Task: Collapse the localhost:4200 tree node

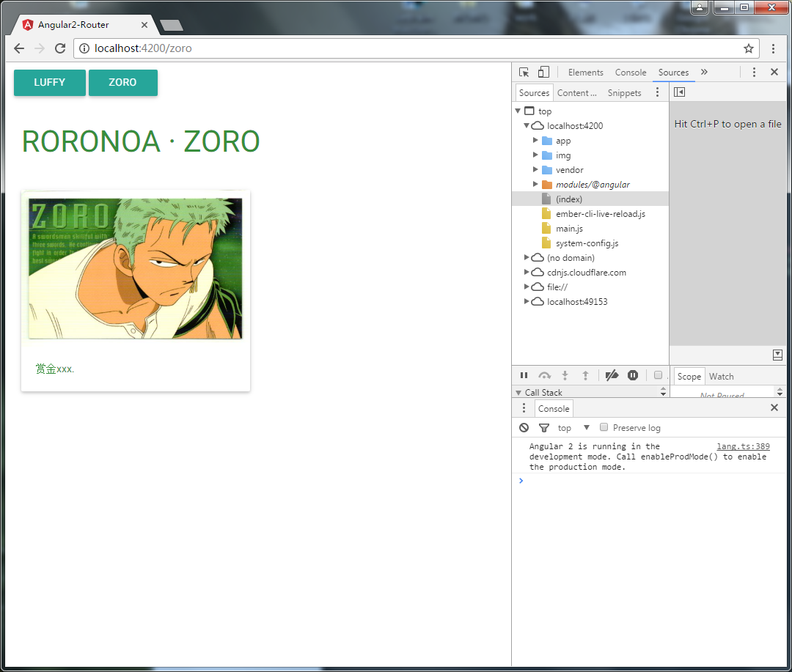Action: pos(527,125)
